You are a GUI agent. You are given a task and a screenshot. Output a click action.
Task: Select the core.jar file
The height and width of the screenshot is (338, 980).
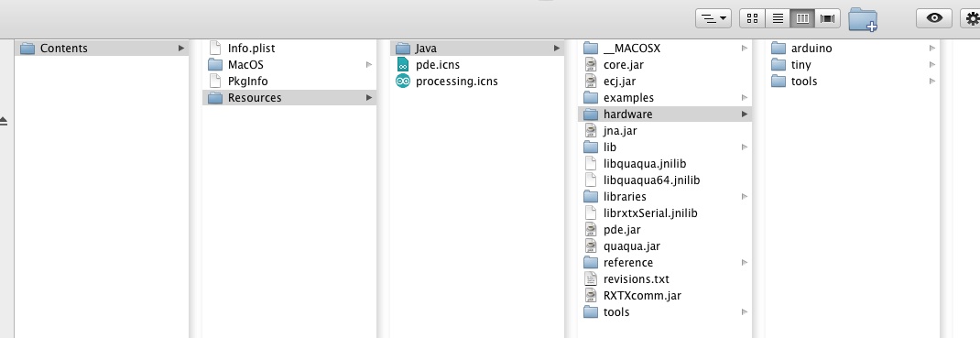pos(665,64)
